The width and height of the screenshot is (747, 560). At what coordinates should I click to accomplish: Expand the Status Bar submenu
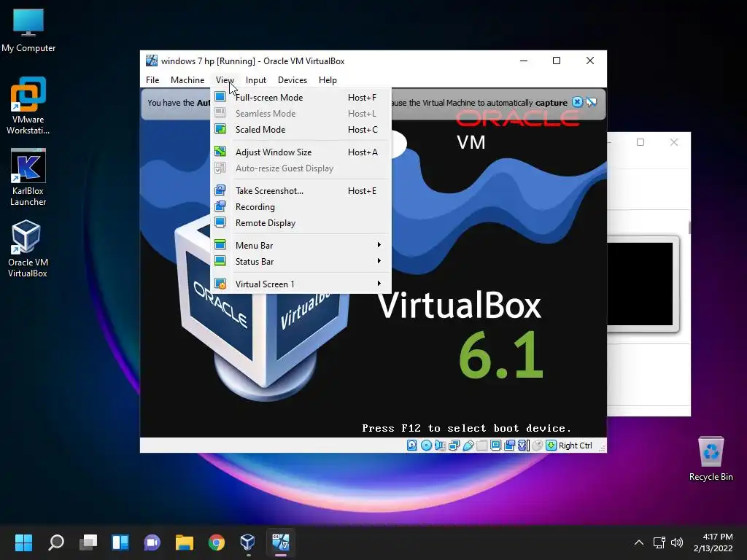(x=301, y=262)
